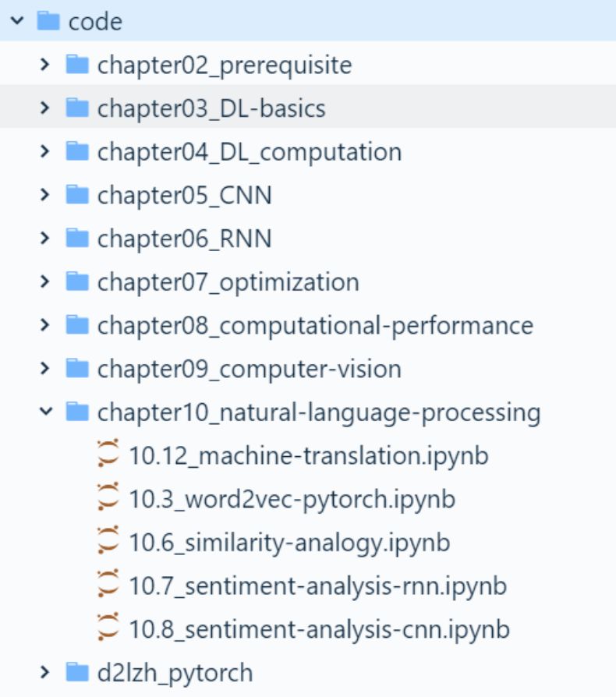This screenshot has width=616, height=697.
Task: Expand the chapter09_computer-vision chevron
Action: point(46,368)
